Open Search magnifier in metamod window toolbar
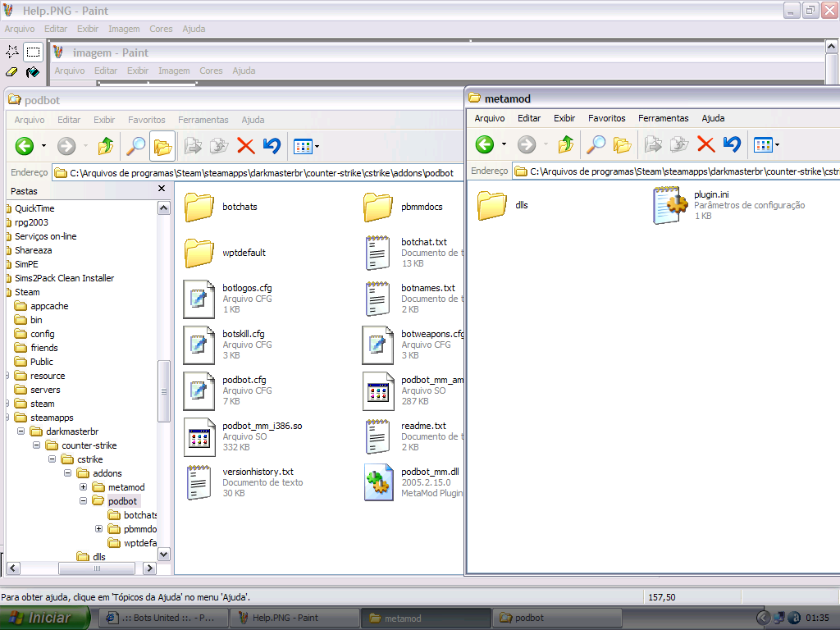This screenshot has width=840, height=630. 596,144
